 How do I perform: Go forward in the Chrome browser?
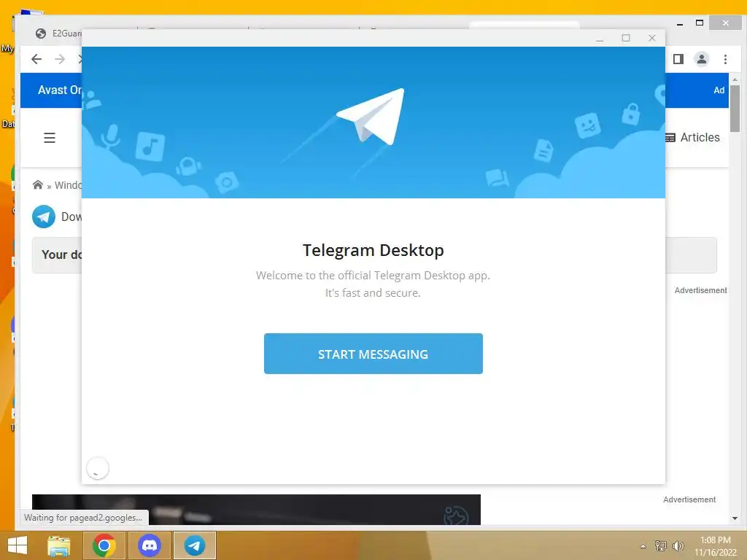[x=60, y=59]
